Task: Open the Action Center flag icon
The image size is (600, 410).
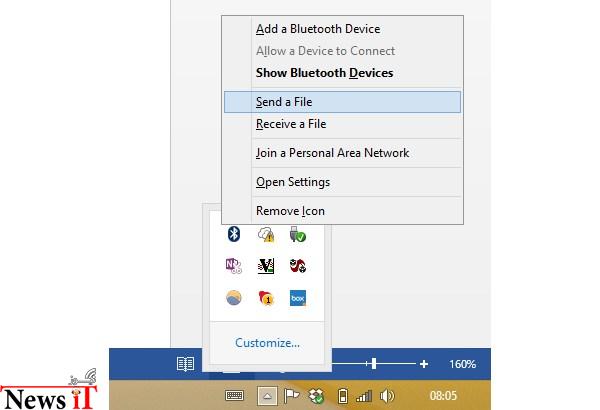Action: (292, 396)
